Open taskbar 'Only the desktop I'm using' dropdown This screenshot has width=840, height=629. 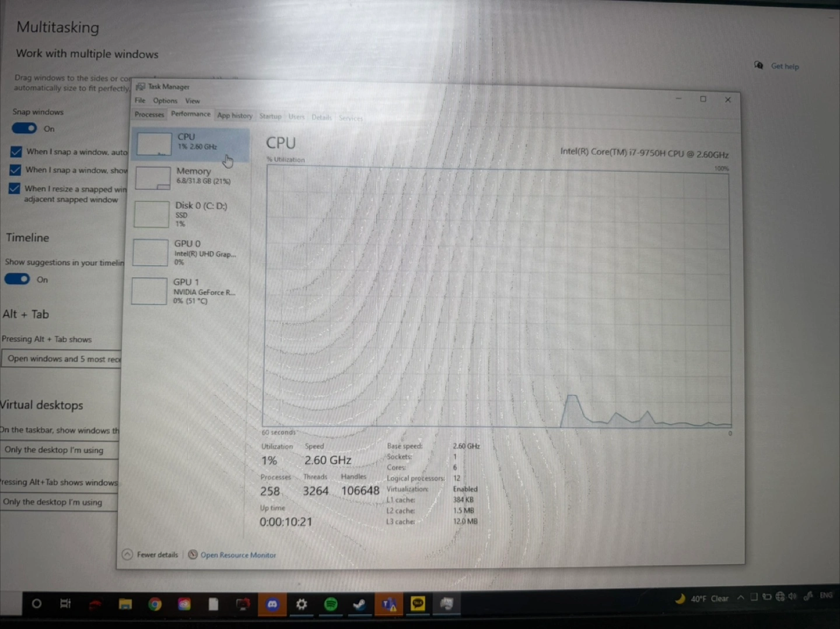click(60, 450)
